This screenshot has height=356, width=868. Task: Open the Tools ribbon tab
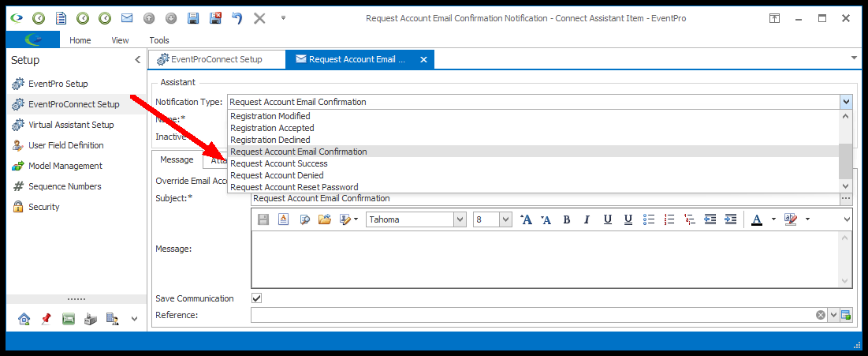[159, 40]
